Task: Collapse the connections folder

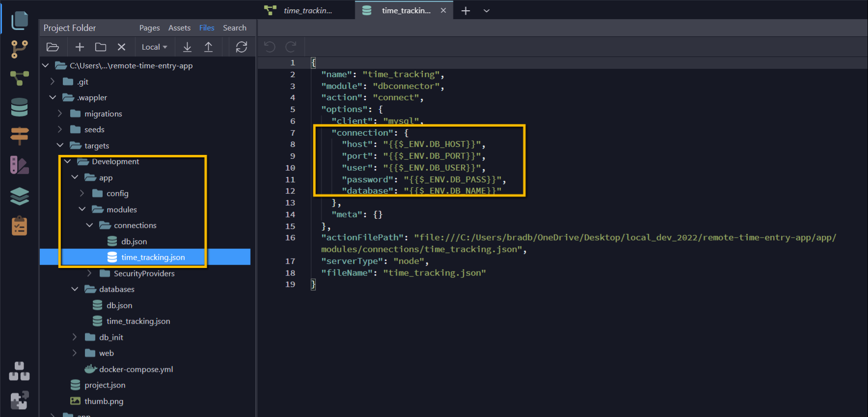Action: click(89, 225)
